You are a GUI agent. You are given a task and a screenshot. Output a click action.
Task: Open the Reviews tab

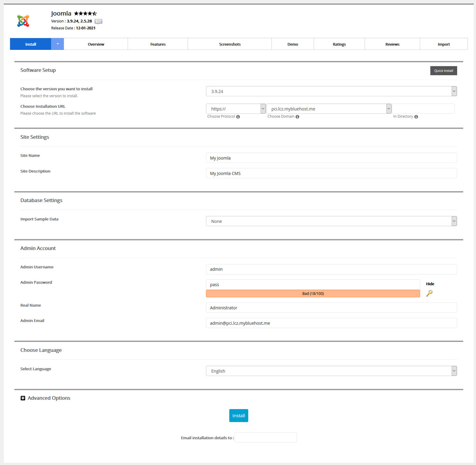392,44
